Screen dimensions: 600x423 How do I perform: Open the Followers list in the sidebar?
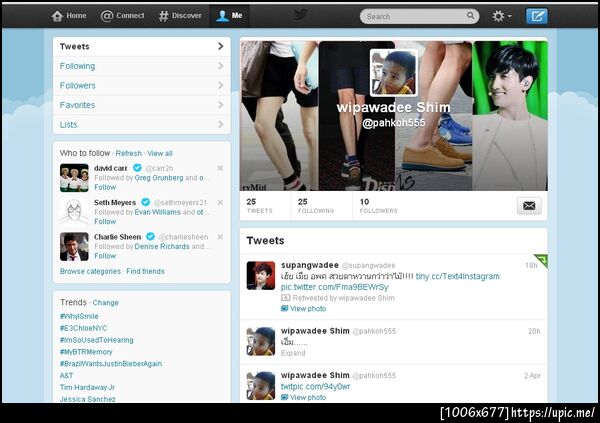coord(142,86)
